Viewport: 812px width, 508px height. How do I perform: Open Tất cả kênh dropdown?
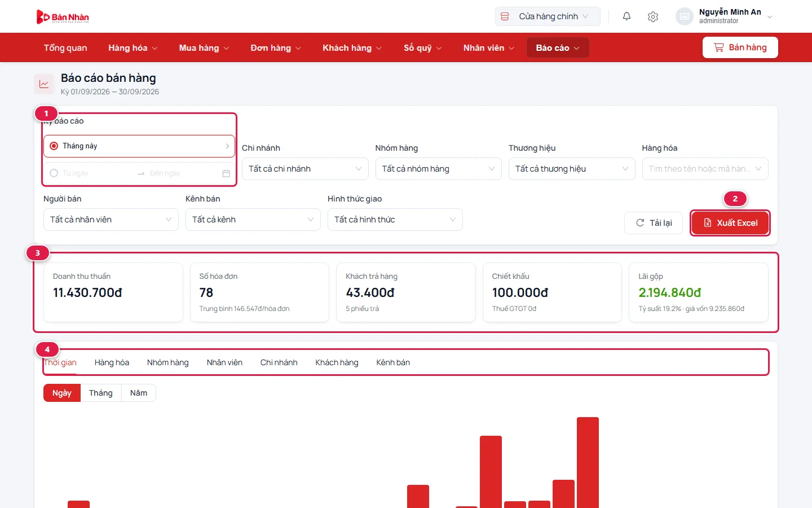coord(253,220)
